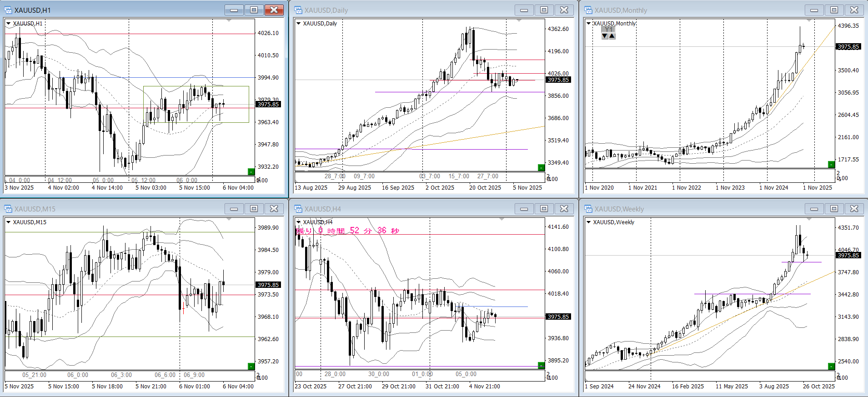Click the XAUUSD,Weekly window title icon
The width and height of the screenshot is (868, 397).
click(x=588, y=209)
